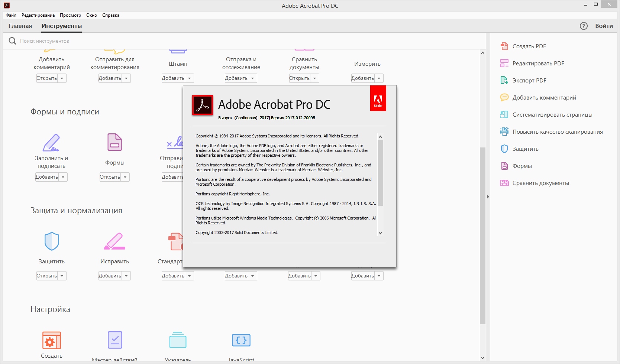The image size is (620, 364).
Task: Click Экспорт PDF label in sidebar
Action: coord(529,81)
